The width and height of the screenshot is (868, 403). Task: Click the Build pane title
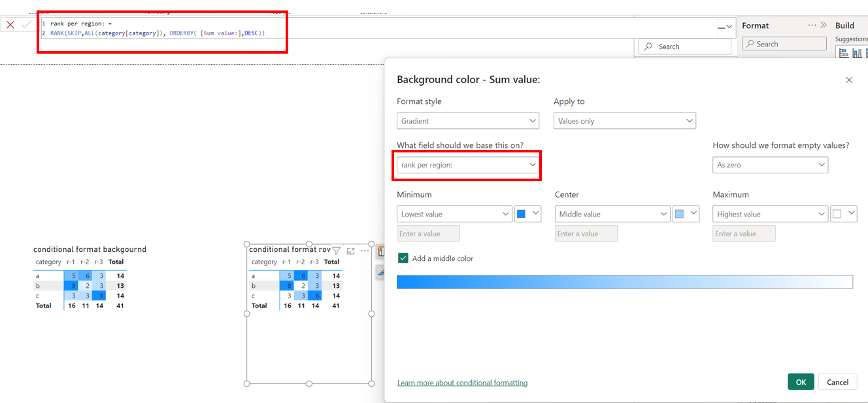pyautogui.click(x=844, y=26)
